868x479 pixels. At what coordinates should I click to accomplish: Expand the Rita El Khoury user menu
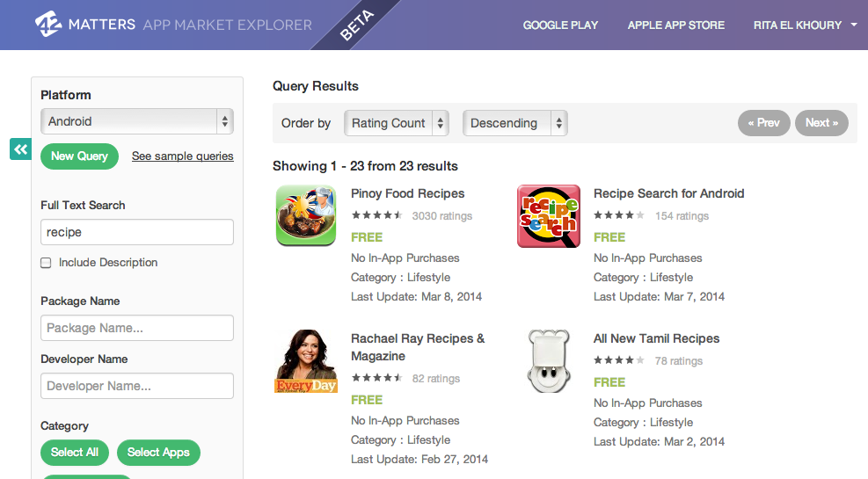805,25
